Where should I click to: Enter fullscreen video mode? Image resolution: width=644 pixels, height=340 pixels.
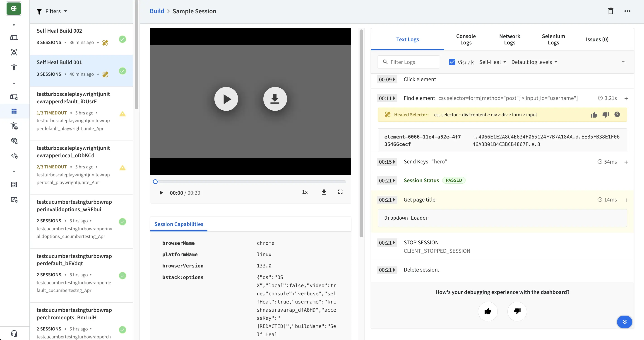[x=340, y=192]
